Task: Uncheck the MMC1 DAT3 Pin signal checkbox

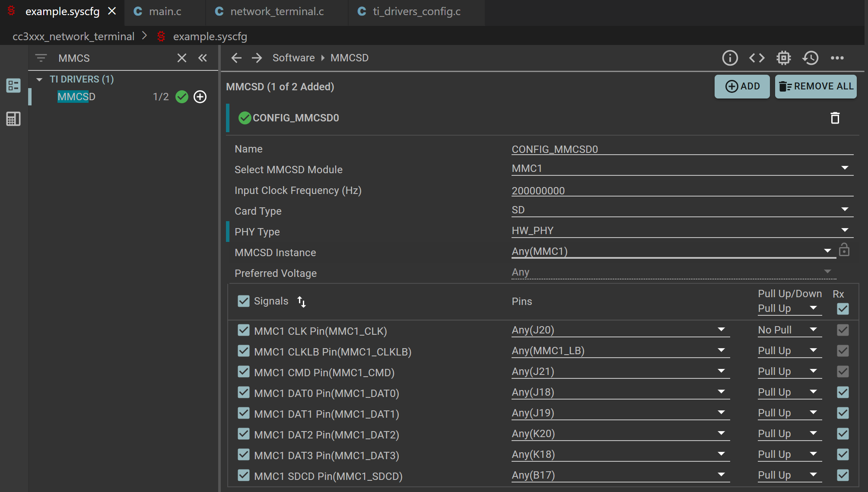Action: coord(244,455)
